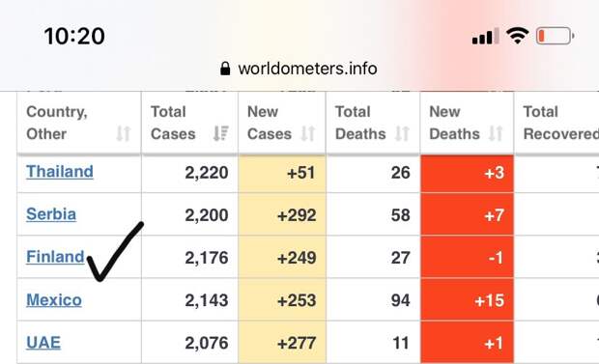599x364 pixels.
Task: Sort by Country, Other column arrows
Action: (x=124, y=133)
